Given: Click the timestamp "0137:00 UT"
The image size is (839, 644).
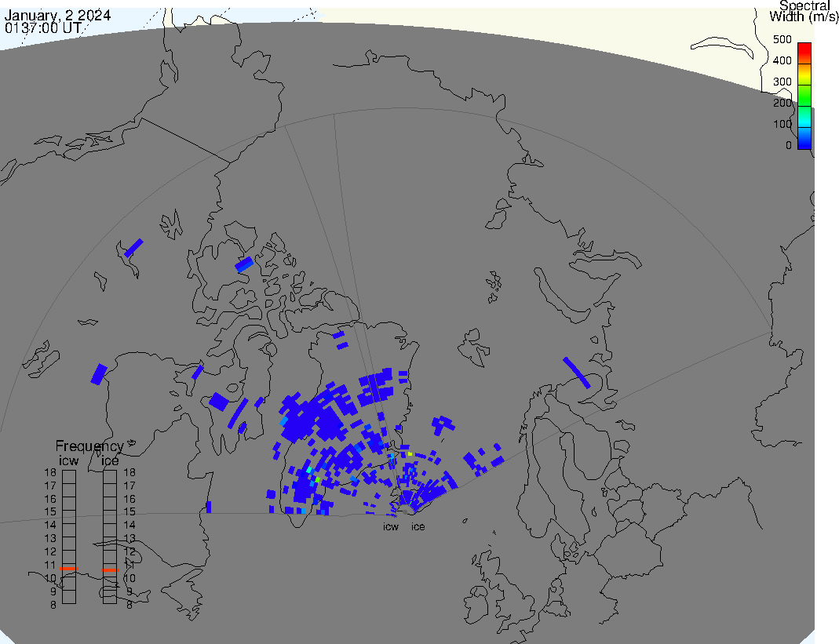Looking at the screenshot, I should pyautogui.click(x=43, y=27).
